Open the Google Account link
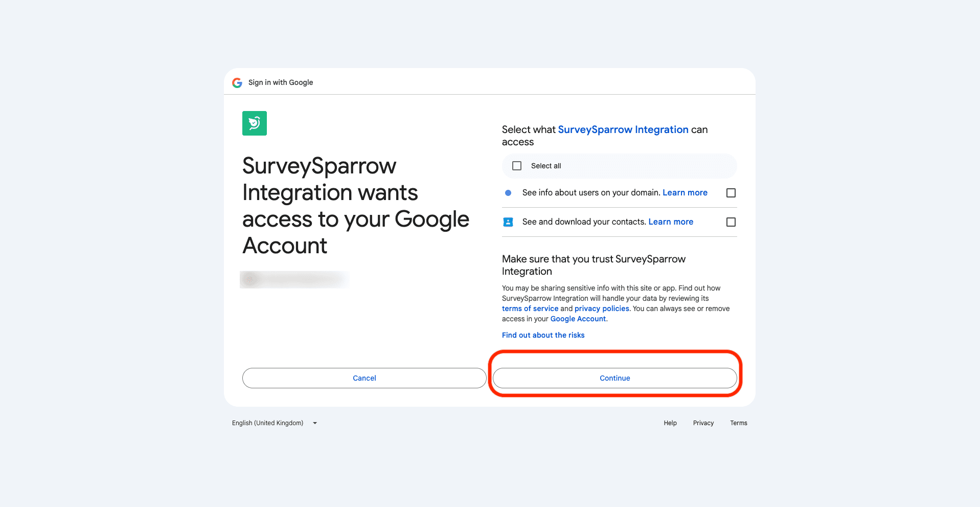 click(578, 319)
